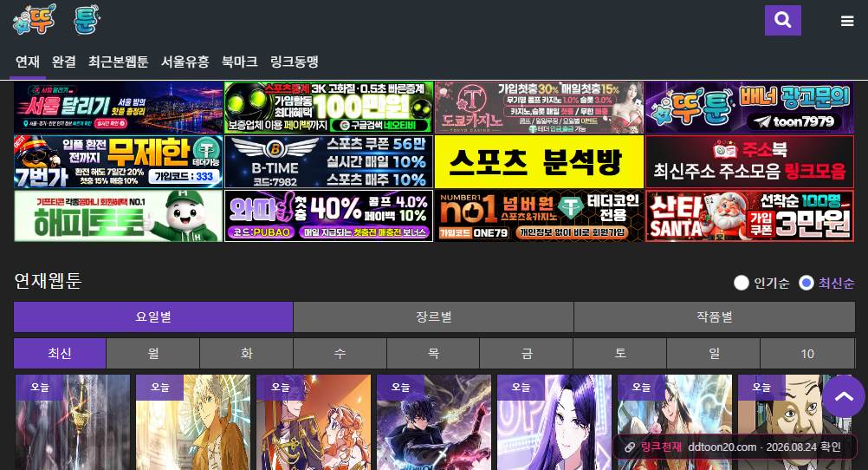Open the 무제한 7번가 banner ad

pos(119,162)
